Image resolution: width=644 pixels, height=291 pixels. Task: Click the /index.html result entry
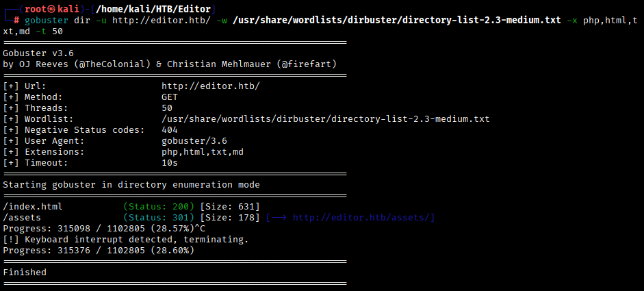click(33, 207)
